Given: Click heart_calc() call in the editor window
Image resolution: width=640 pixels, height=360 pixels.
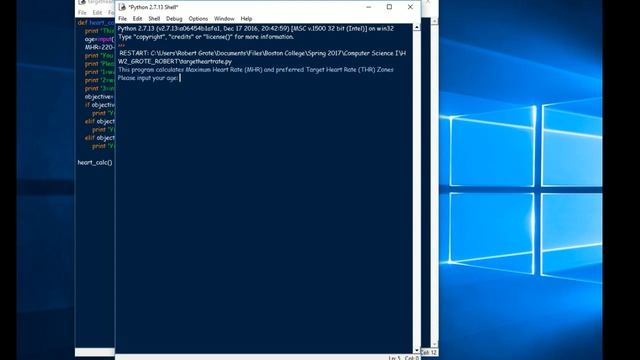Looking at the screenshot, I should point(95,162).
